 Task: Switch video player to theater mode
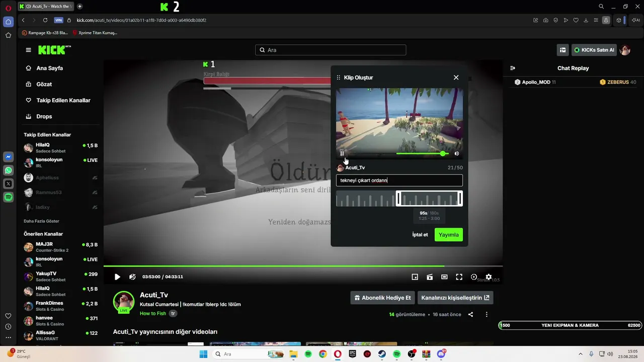pyautogui.click(x=444, y=277)
